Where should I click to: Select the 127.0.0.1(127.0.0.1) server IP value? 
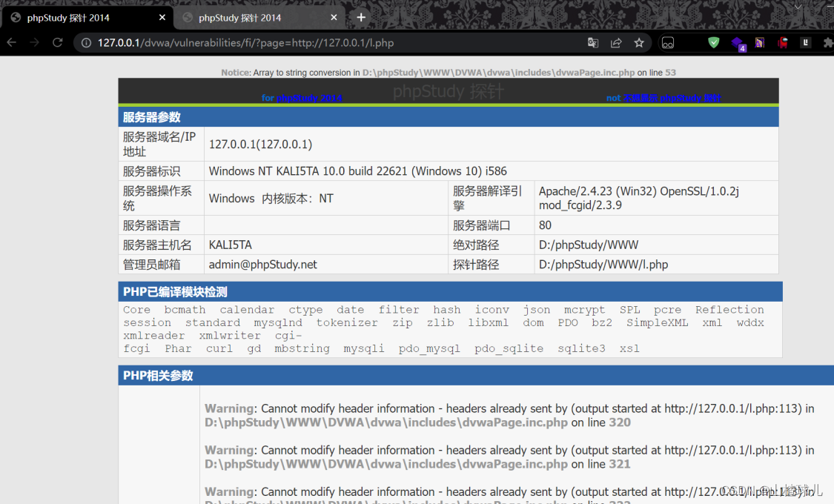pyautogui.click(x=260, y=144)
